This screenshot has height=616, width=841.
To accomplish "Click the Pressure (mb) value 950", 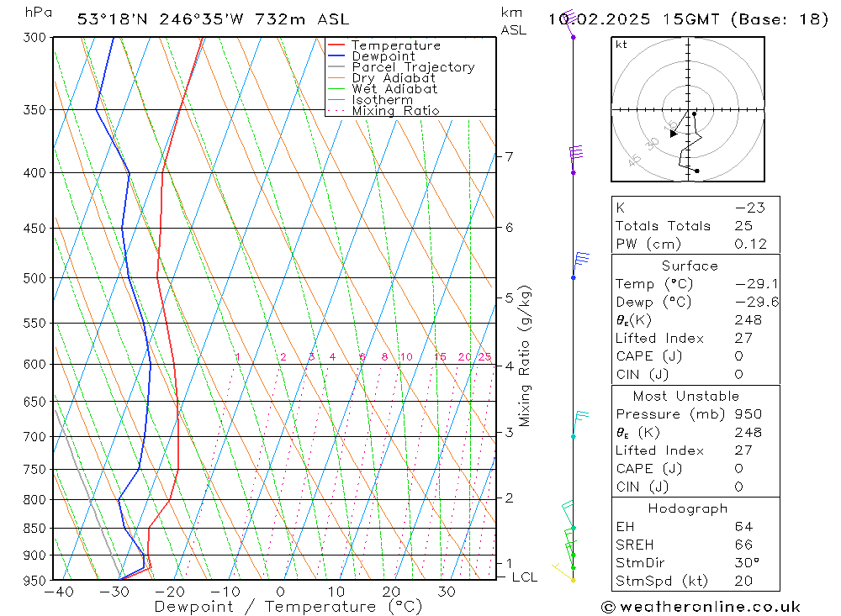I will (x=748, y=413).
